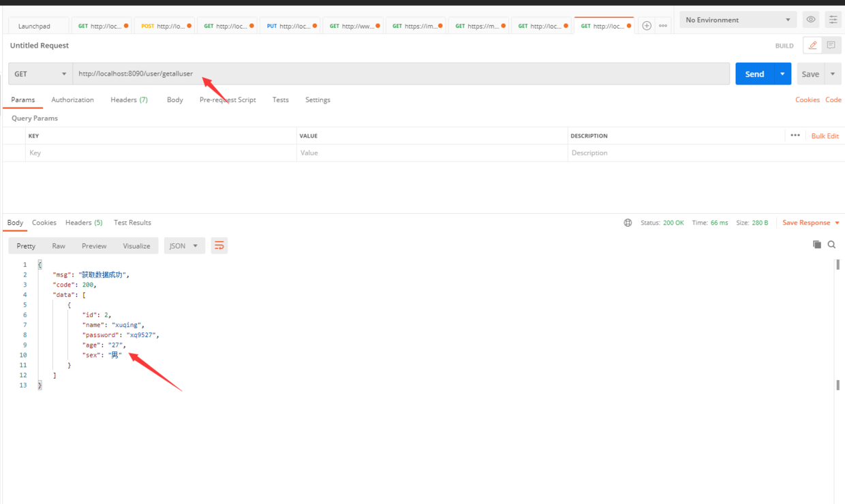Open the JSON response format dropdown

(x=184, y=246)
